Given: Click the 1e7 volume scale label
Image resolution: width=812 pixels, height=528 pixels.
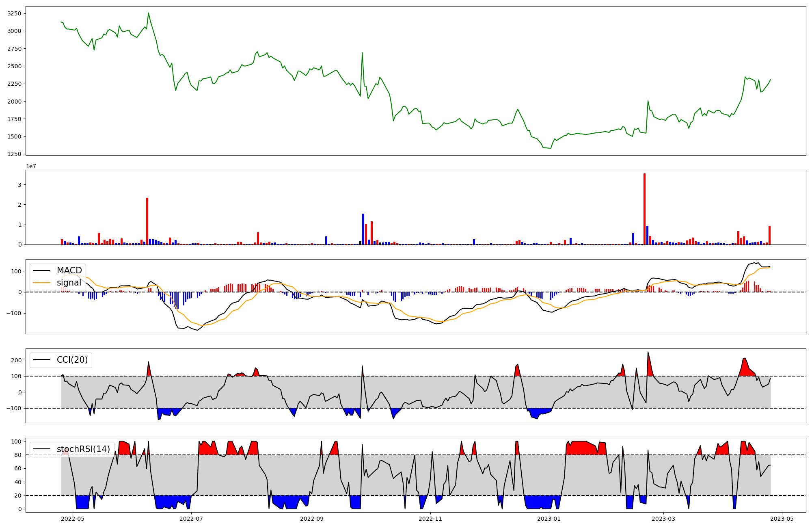Looking at the screenshot, I should point(31,166).
